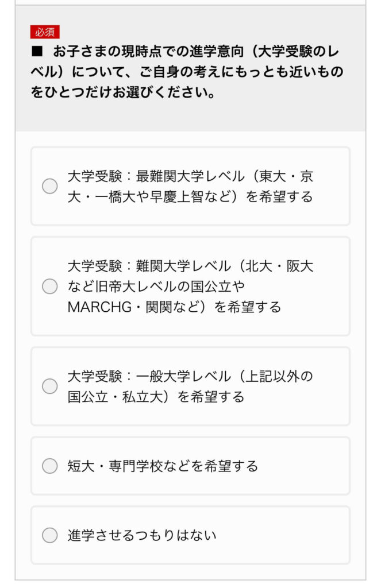Click the question heading about 進学意向
This screenshot has height=588, width=381.
coord(190,72)
